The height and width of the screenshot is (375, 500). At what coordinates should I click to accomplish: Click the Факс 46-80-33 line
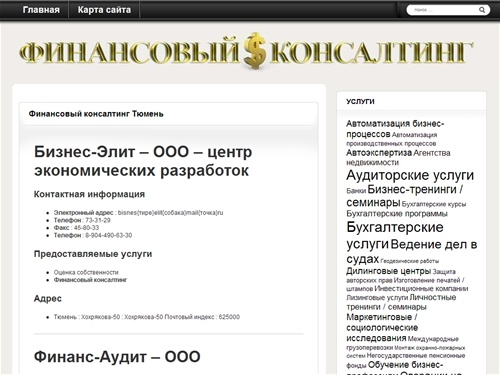point(76,228)
